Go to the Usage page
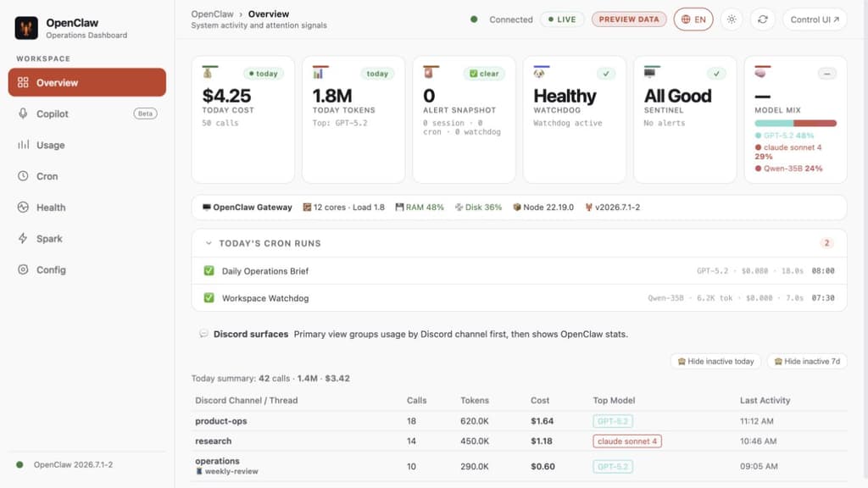Screen dimensions: 868x488 pos(87,145)
